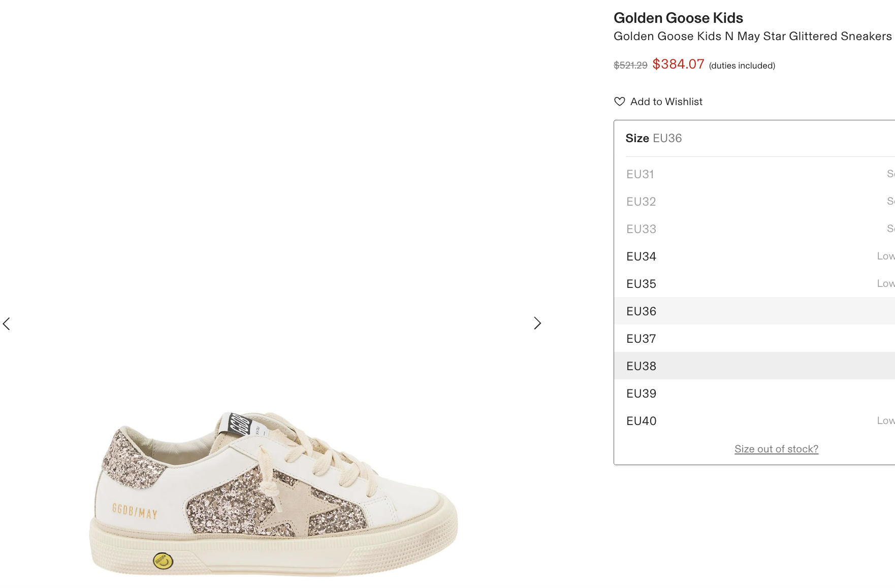
Task: Open the Golden Goose Kids brand heading
Action: [678, 18]
